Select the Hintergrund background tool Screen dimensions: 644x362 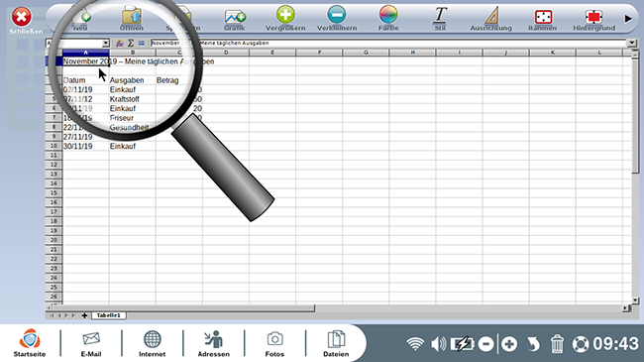[593, 17]
